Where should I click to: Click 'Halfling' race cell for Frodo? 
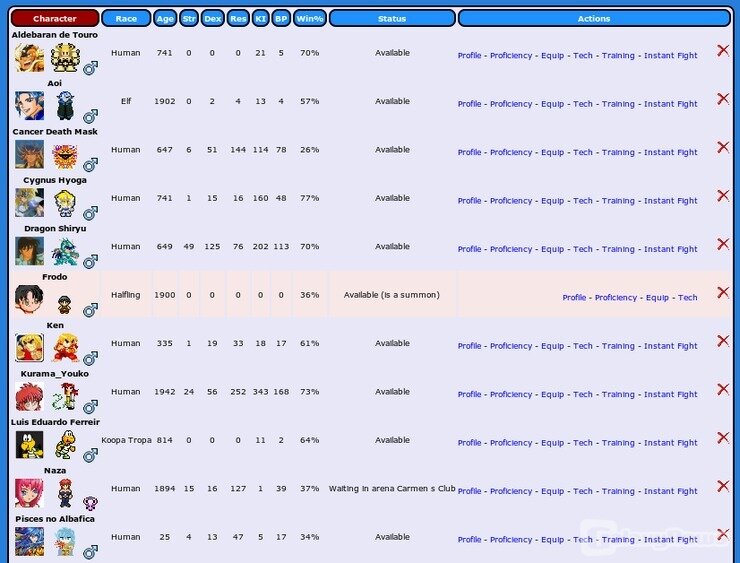coord(126,295)
